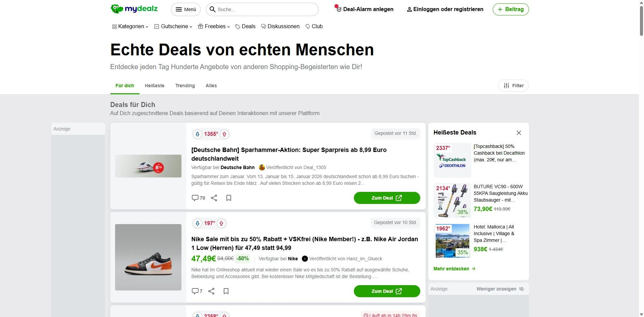This screenshot has width=644, height=317.
Task: Open comments on Nike Sale deal
Action: pyautogui.click(x=197, y=291)
